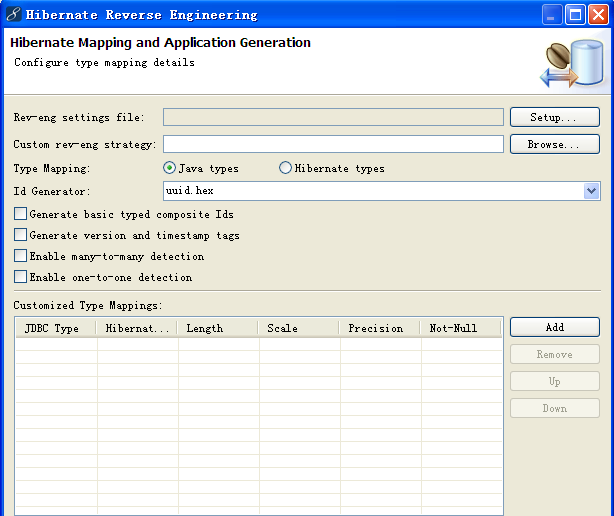
Task: Close the Hibernate Reverse Engineering dialog
Action: coord(598,15)
